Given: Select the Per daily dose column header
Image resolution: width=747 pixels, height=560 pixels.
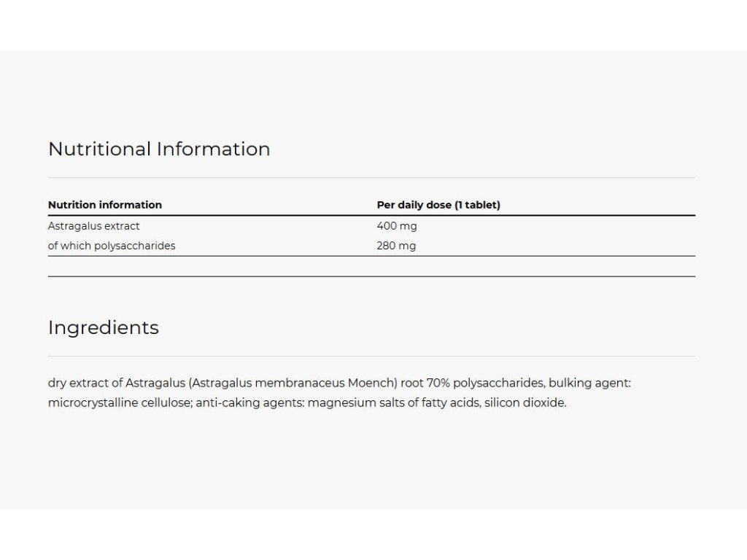Looking at the screenshot, I should (438, 205).
